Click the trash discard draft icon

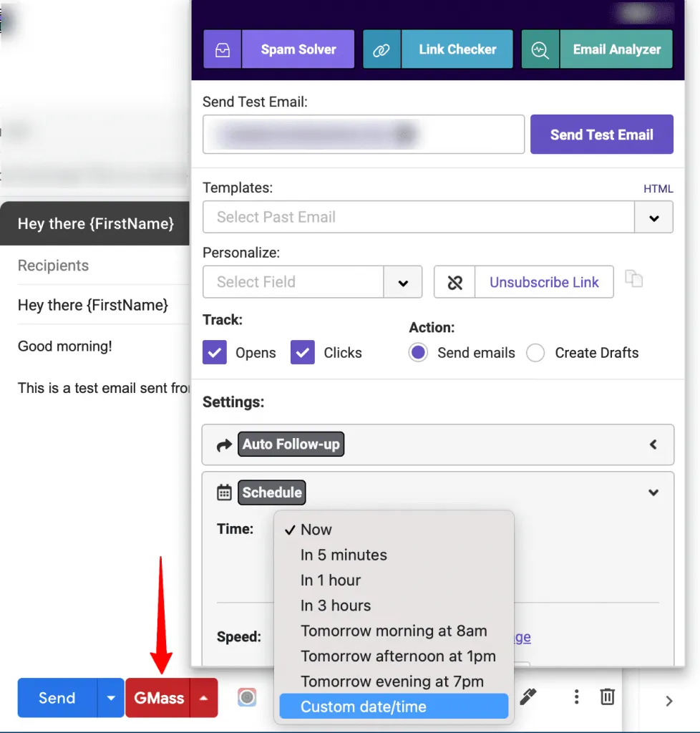[607, 696]
